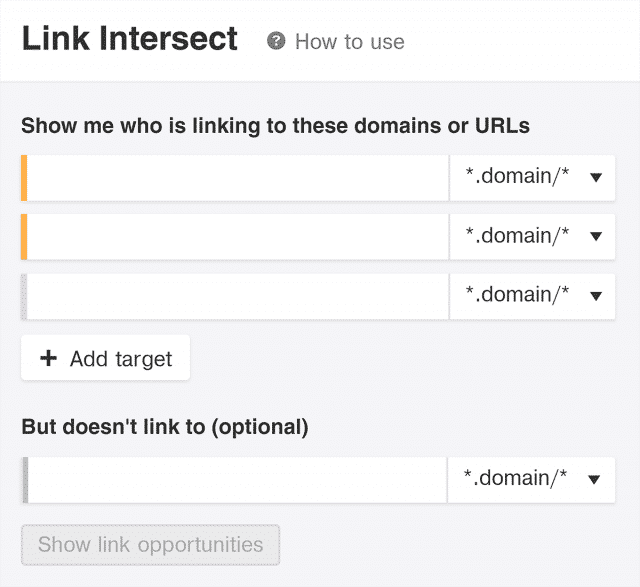The height and width of the screenshot is (587, 640).
Task: Open third target's *.domain/* mode dropdown
Action: (x=532, y=296)
